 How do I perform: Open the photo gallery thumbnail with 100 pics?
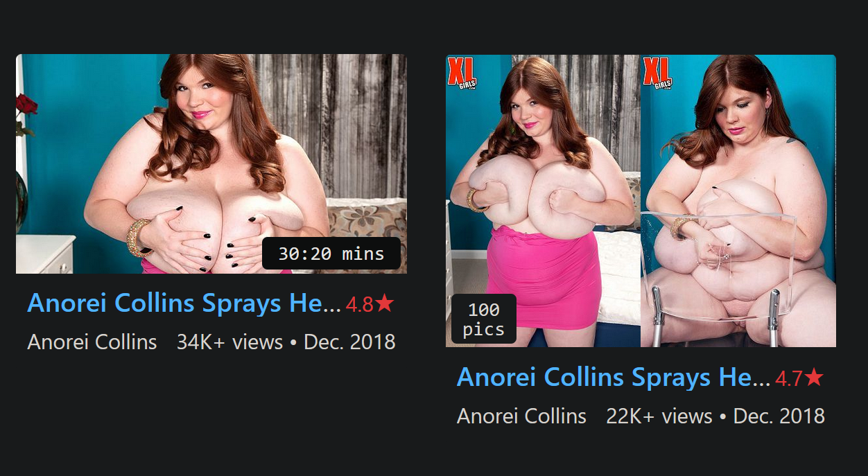(x=641, y=201)
